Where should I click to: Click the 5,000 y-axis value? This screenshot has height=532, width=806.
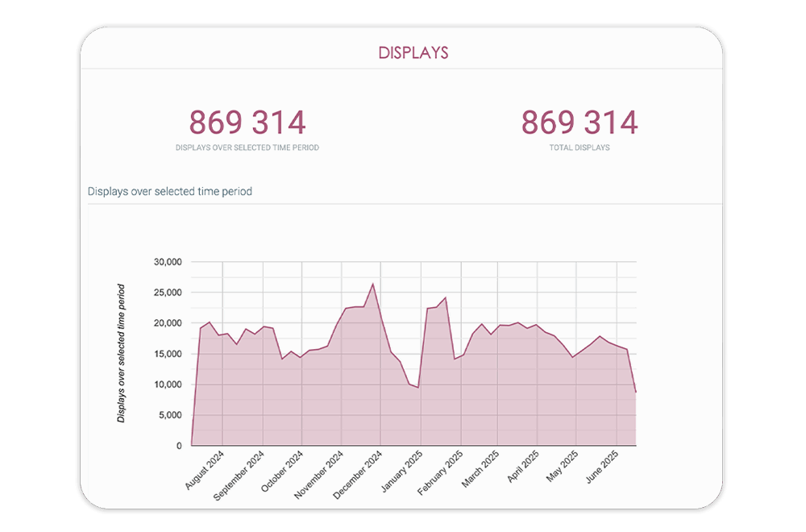click(170, 415)
